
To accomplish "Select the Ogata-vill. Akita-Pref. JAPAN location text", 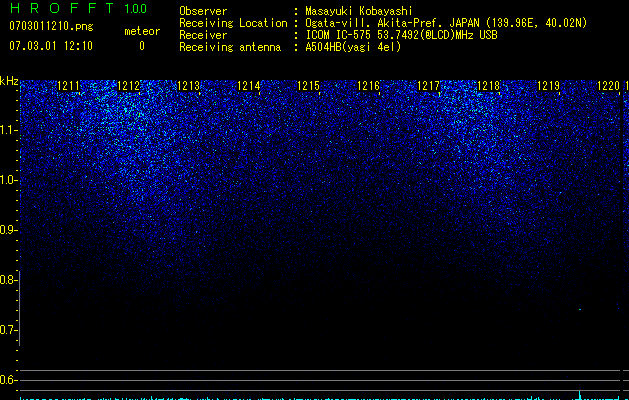I will click(x=446, y=23).
